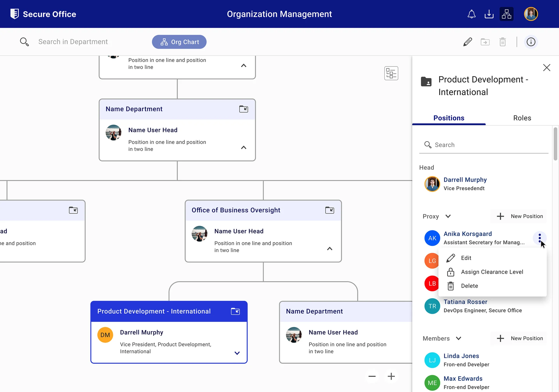Click the TR avatar circle
This screenshot has width=559, height=392.
[x=432, y=306]
